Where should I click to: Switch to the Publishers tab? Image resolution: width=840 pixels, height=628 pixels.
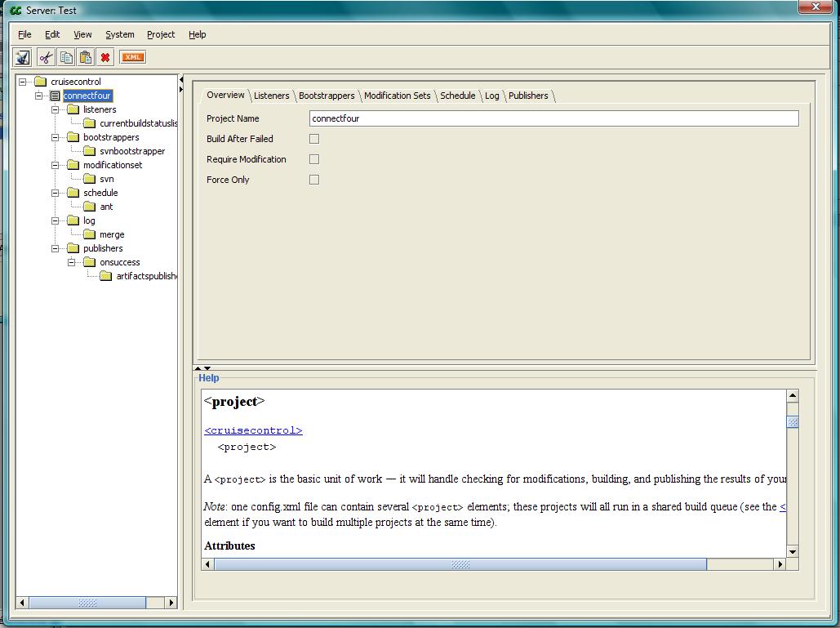tap(528, 96)
